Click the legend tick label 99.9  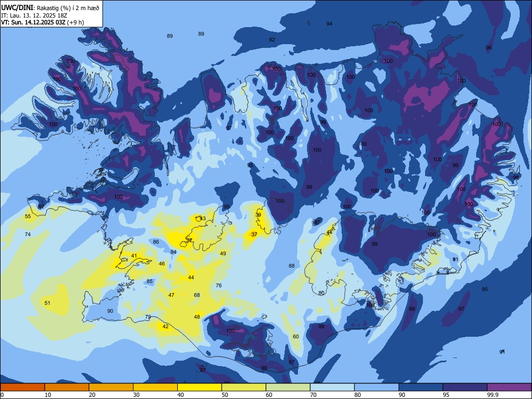tap(493, 395)
